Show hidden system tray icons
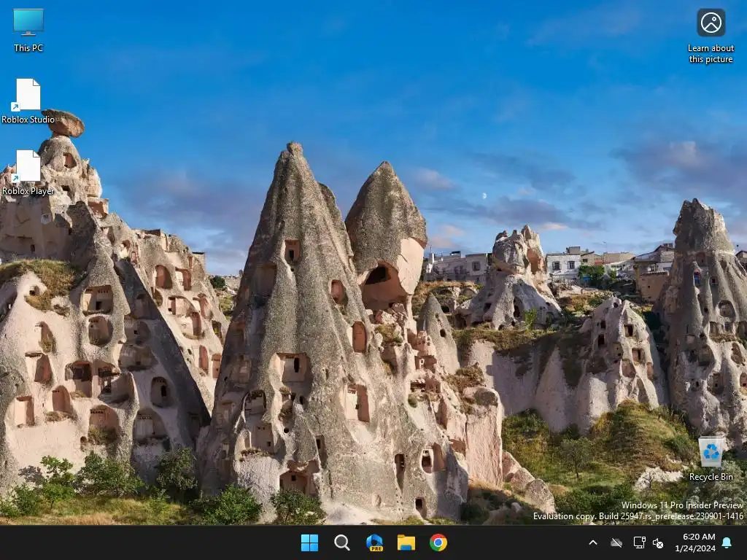 coord(593,542)
